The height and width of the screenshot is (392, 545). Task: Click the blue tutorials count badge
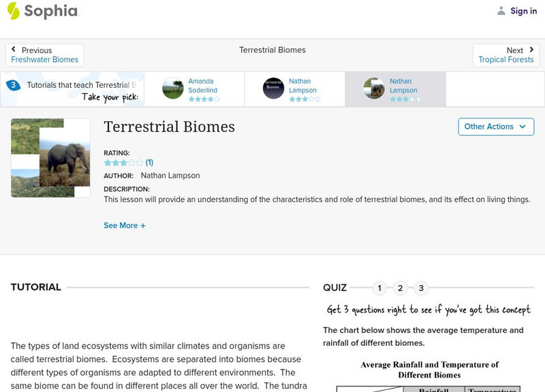pyautogui.click(x=12, y=85)
